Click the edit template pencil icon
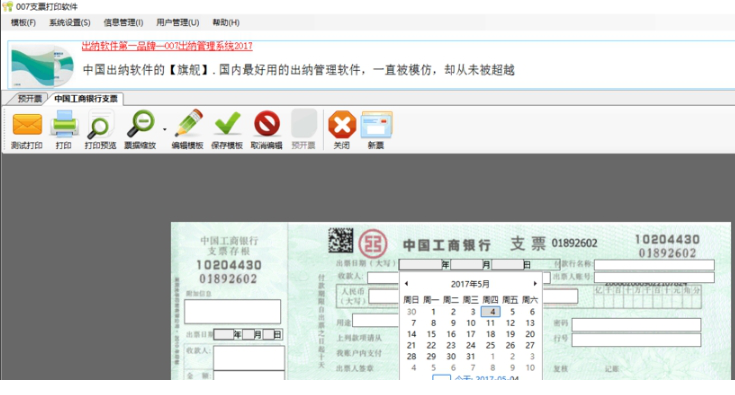 188,124
